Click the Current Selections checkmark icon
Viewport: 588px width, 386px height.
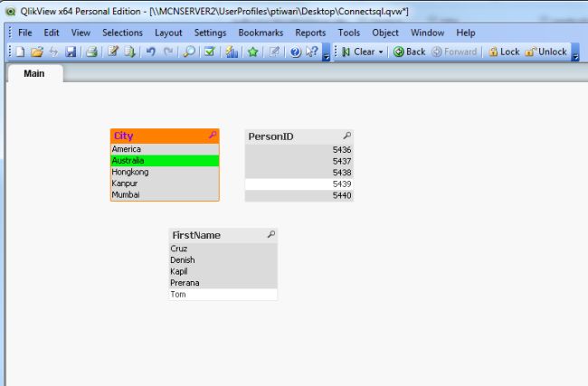[210, 52]
